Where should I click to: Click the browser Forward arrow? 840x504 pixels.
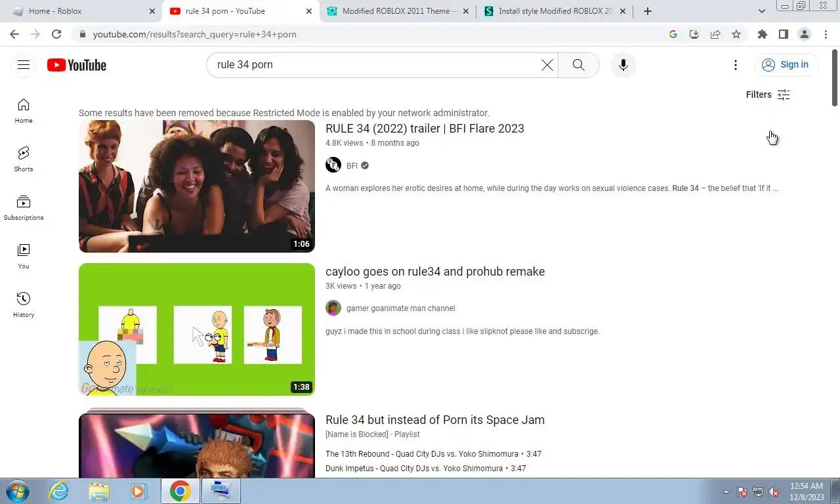[x=35, y=34]
